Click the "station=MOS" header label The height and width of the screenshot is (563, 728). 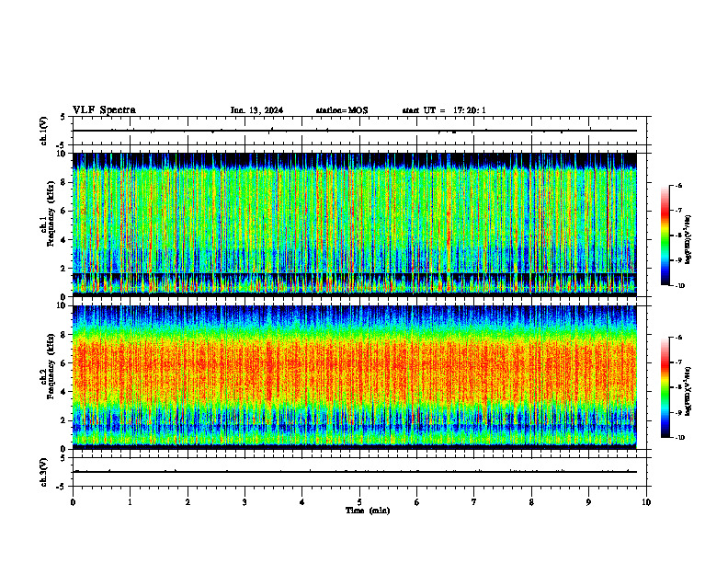click(x=342, y=110)
